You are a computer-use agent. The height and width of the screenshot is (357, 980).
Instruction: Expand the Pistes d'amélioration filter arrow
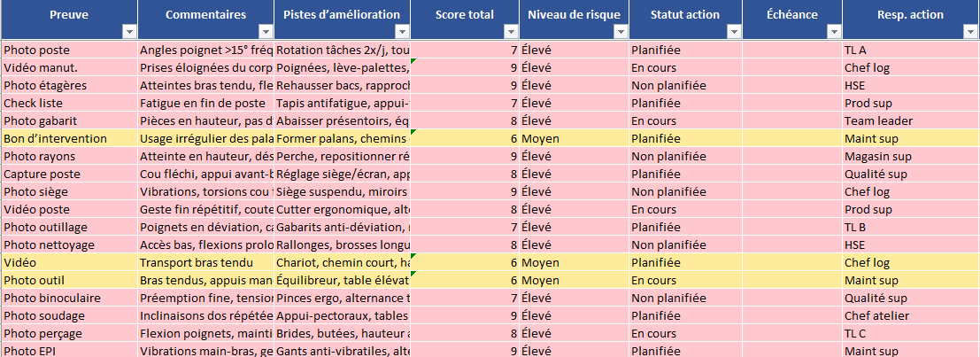pos(401,32)
